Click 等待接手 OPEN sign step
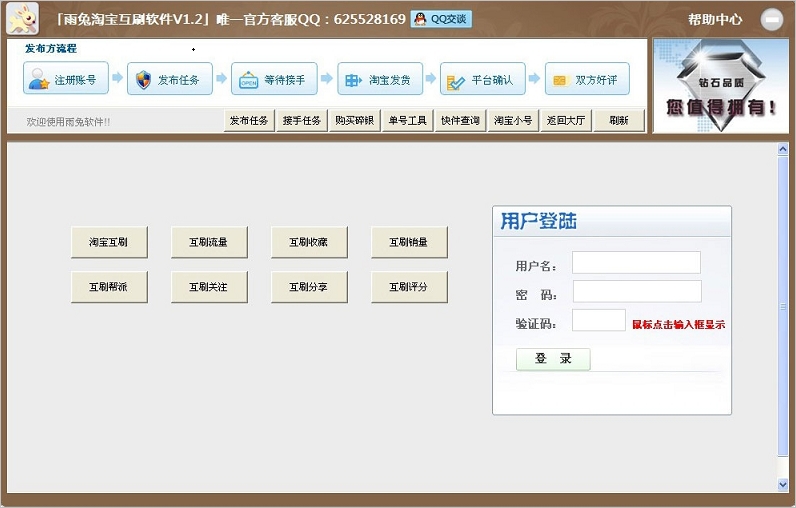This screenshot has height=508, width=796. pos(274,79)
